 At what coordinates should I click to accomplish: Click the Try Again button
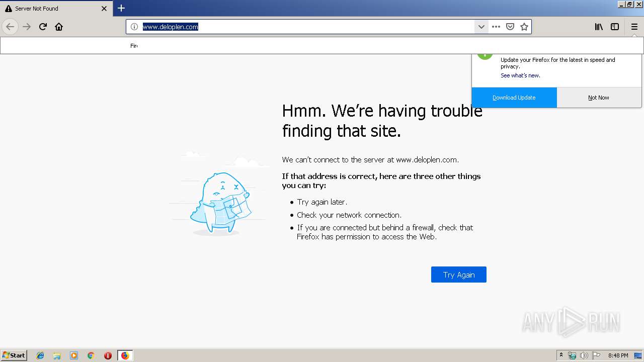tap(459, 275)
